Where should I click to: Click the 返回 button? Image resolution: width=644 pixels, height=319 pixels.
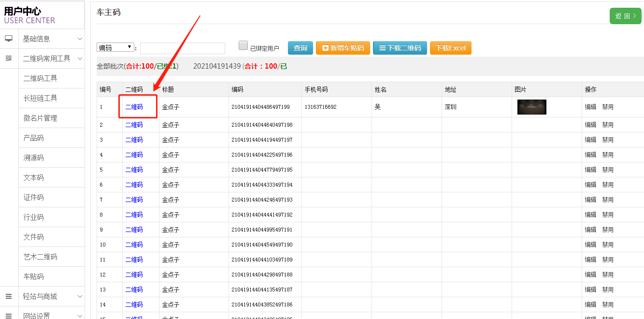tap(625, 16)
